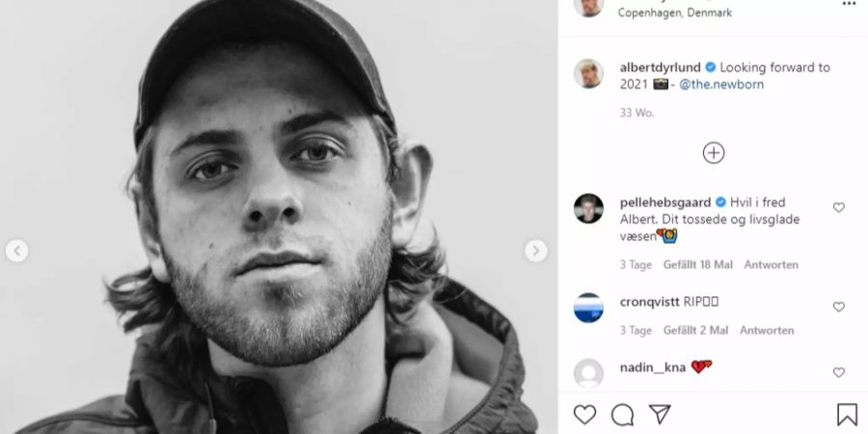Reply to pellehebsgaard via Antworten
The width and height of the screenshot is (868, 434).
tap(772, 264)
